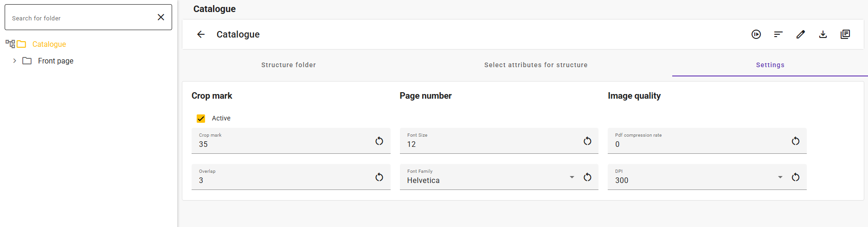
Task: Click the play circle icon in header
Action: [x=756, y=34]
